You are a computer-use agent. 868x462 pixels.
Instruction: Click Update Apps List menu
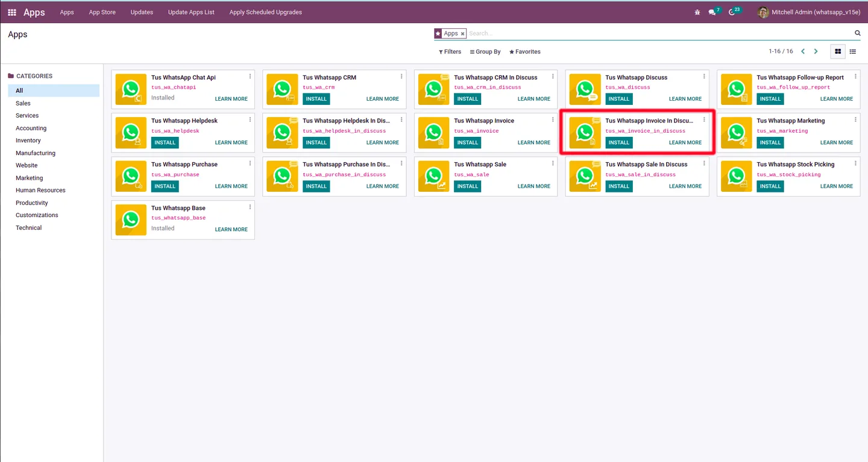click(x=191, y=12)
